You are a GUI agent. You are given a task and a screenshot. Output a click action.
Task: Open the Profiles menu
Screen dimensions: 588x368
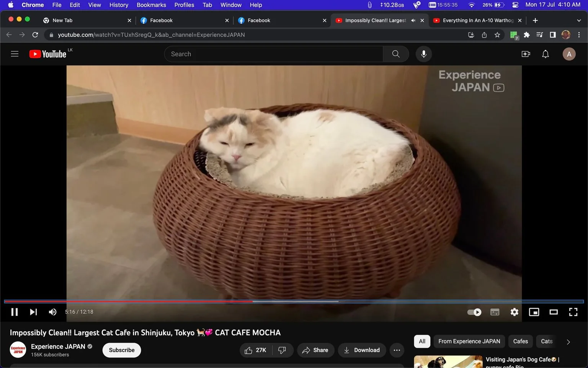[184, 5]
